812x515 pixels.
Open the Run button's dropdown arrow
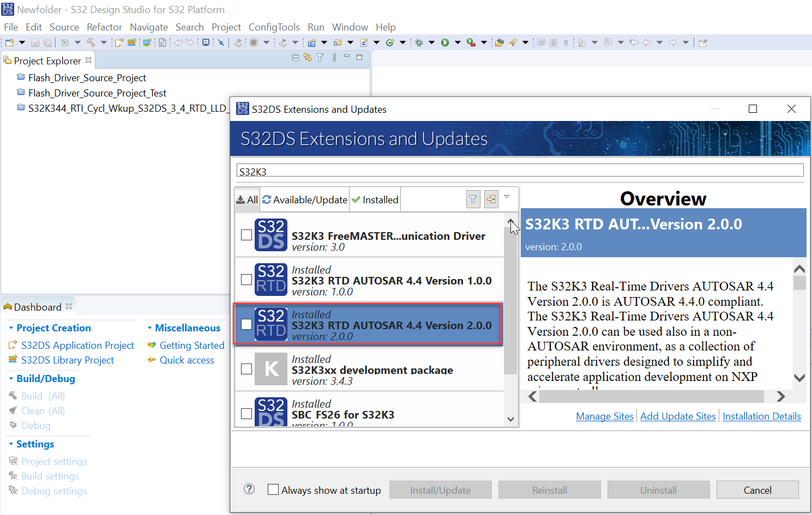click(457, 42)
